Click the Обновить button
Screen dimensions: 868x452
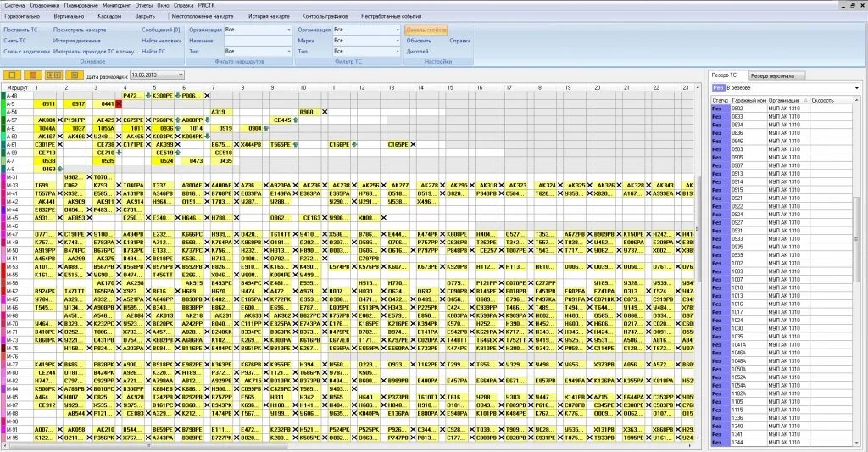[419, 41]
